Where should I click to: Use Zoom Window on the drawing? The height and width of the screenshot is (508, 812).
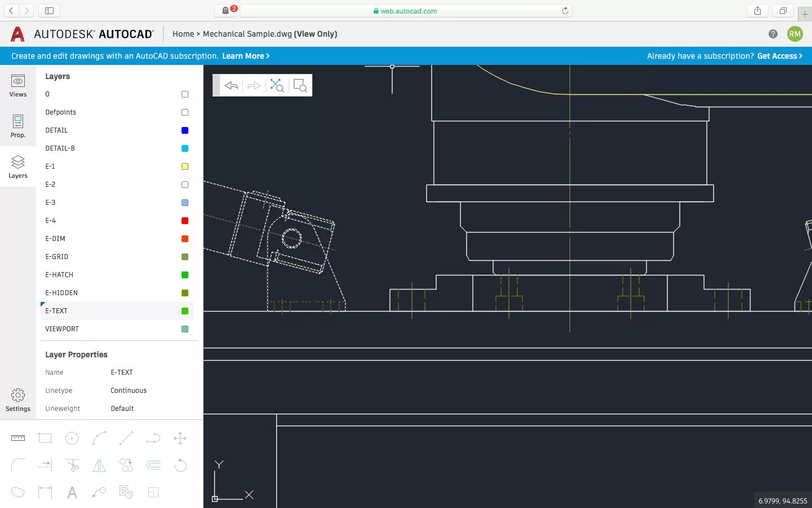point(301,85)
